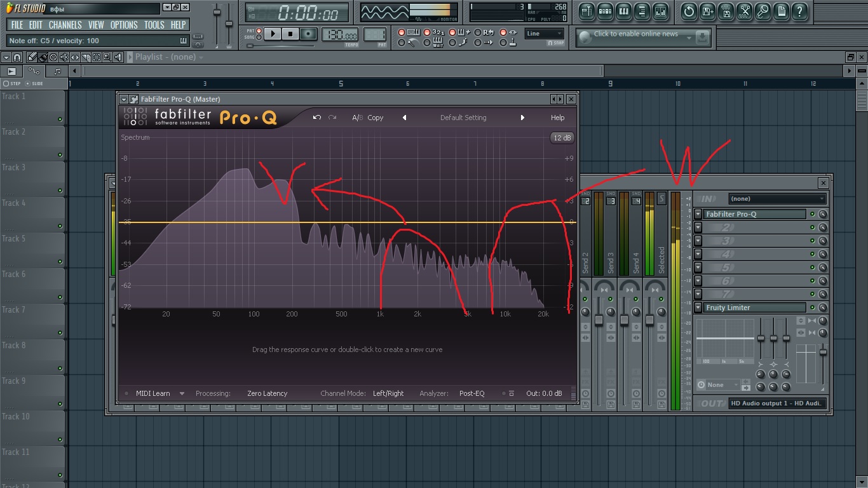This screenshot has width=868, height=488.
Task: Select the Playlist playback speaker tool
Action: point(118,57)
